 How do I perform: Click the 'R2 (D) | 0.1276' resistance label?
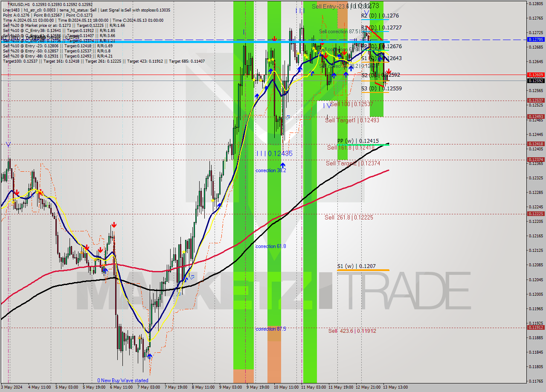(x=380, y=16)
